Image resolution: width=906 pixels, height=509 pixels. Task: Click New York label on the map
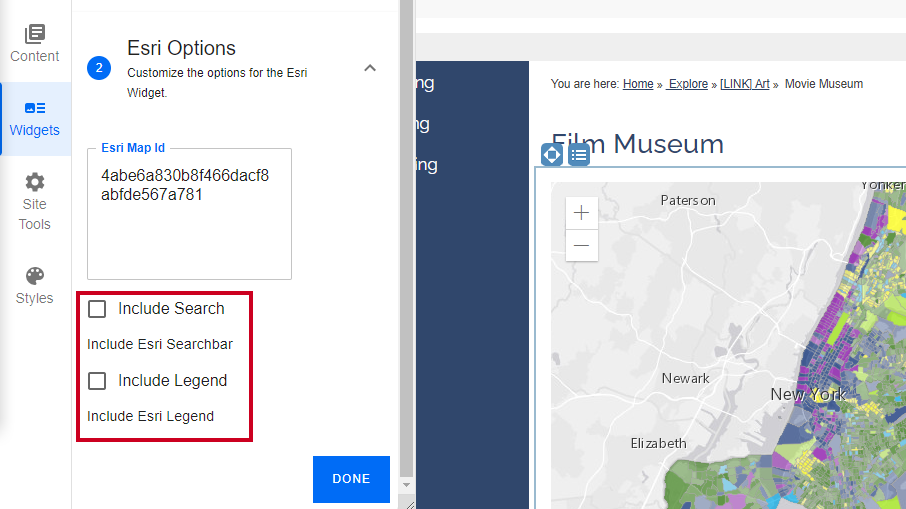click(808, 395)
